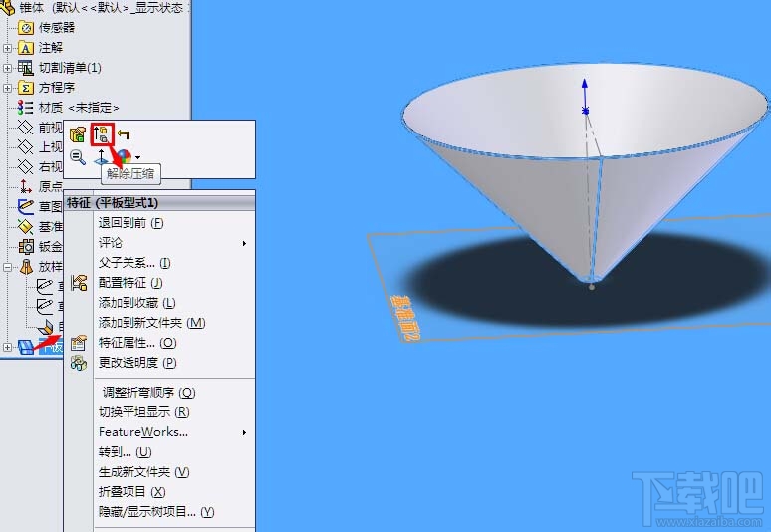The width and height of the screenshot is (771, 532).
Task: Collapse the 放样 lofted bend node
Action: (x=7, y=267)
